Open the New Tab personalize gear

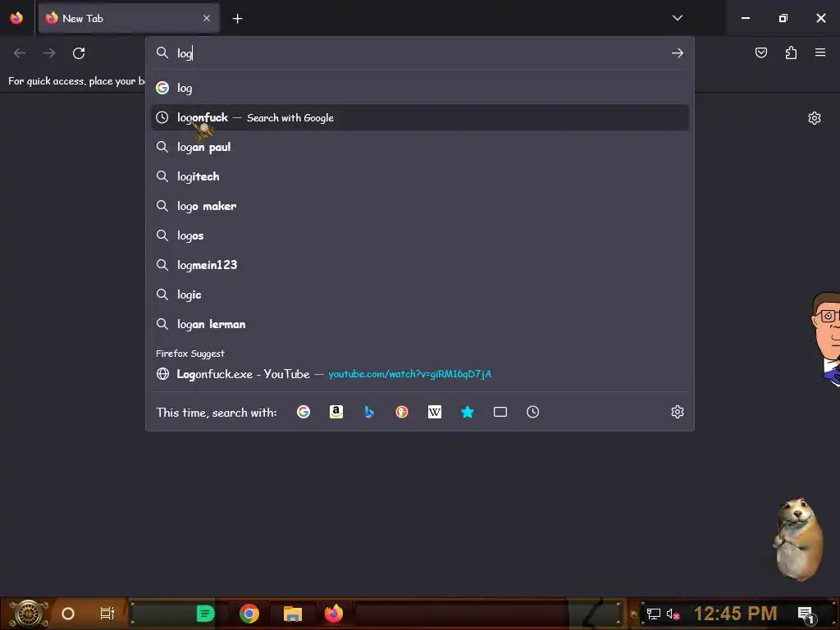click(815, 118)
